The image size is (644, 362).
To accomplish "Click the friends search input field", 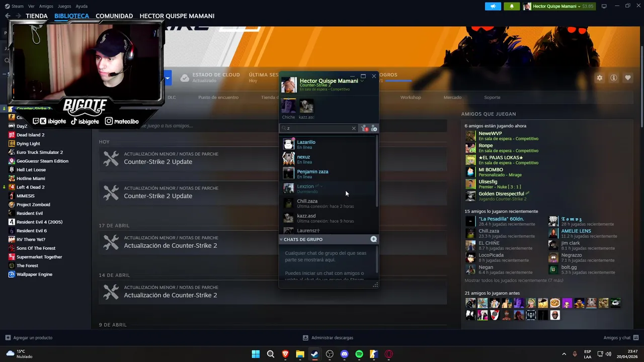I will pyautogui.click(x=318, y=129).
